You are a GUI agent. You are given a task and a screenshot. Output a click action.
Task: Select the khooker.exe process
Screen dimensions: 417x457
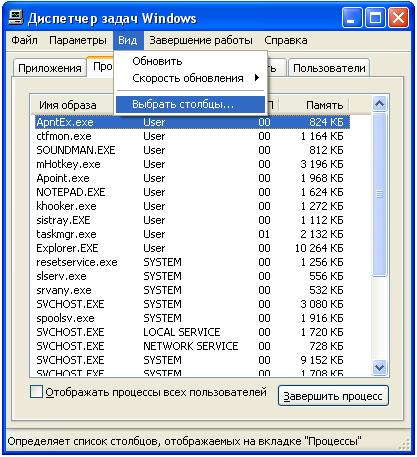click(192, 206)
